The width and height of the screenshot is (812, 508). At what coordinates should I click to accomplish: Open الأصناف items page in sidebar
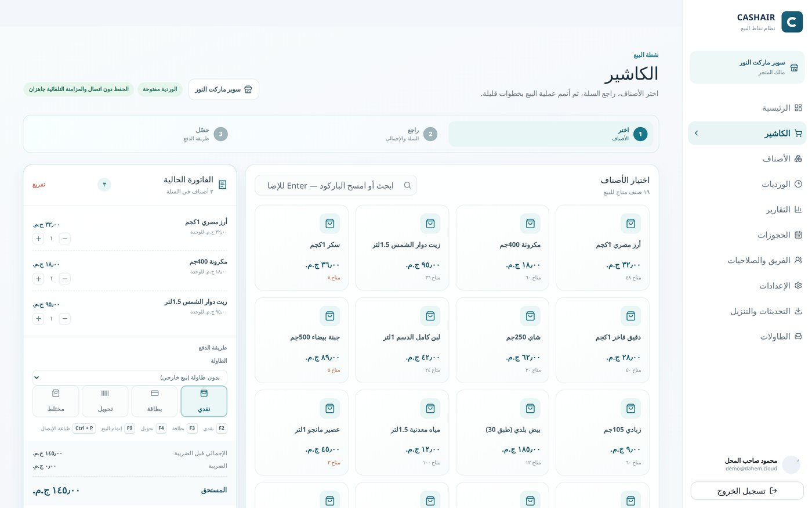point(747,158)
